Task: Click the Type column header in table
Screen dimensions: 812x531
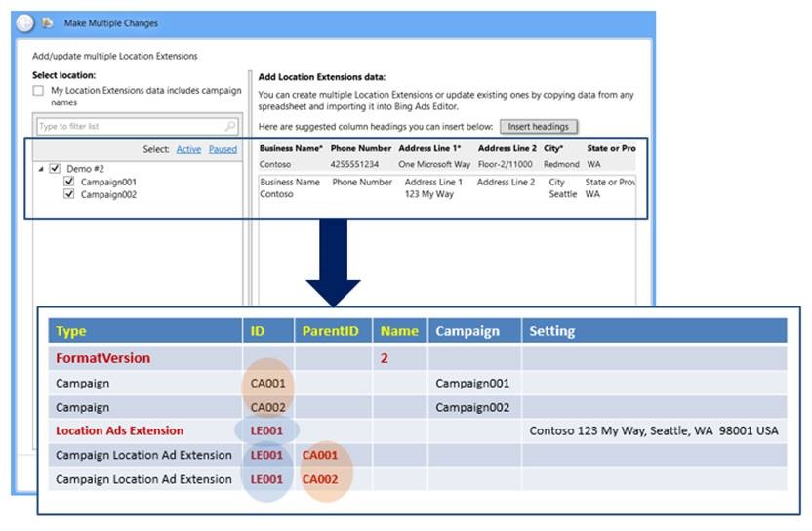Action: [x=145, y=331]
